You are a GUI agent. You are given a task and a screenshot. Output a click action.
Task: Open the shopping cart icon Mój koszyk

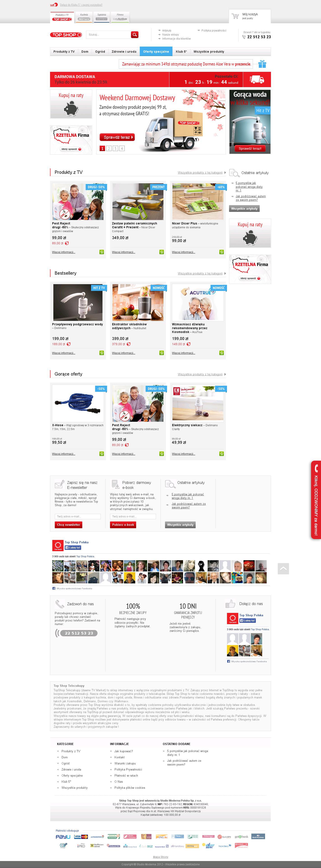click(x=235, y=16)
